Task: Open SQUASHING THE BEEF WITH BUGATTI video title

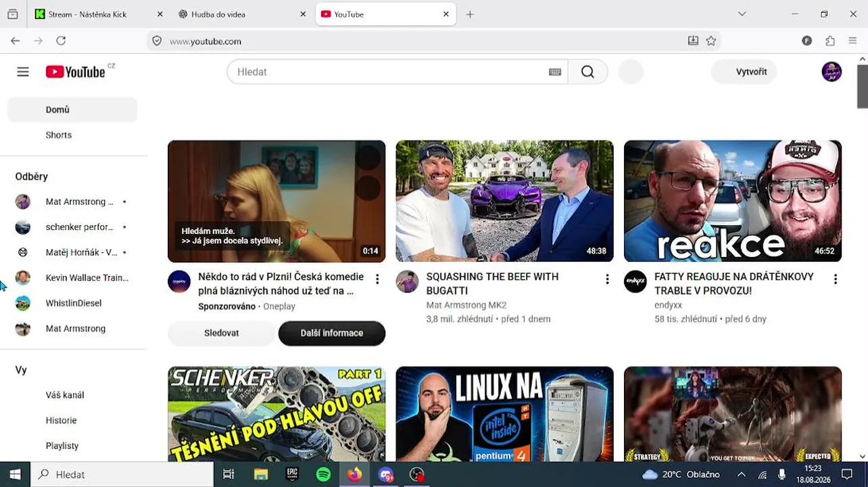Action: (492, 283)
